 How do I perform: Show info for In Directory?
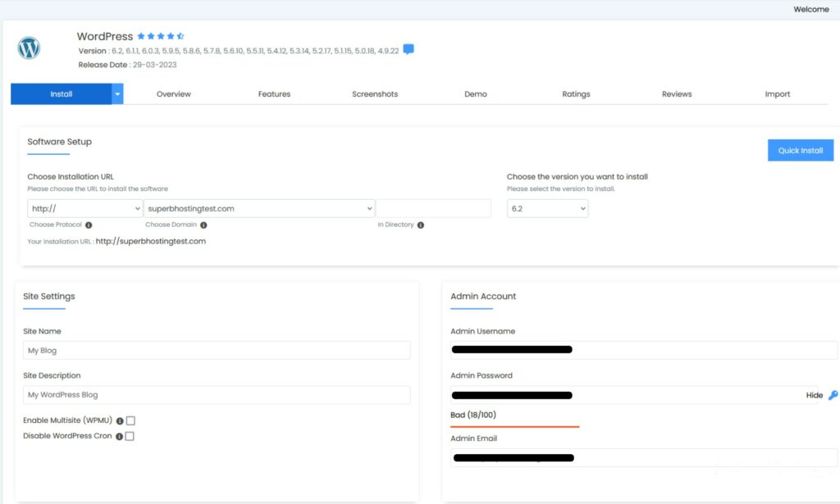(421, 225)
